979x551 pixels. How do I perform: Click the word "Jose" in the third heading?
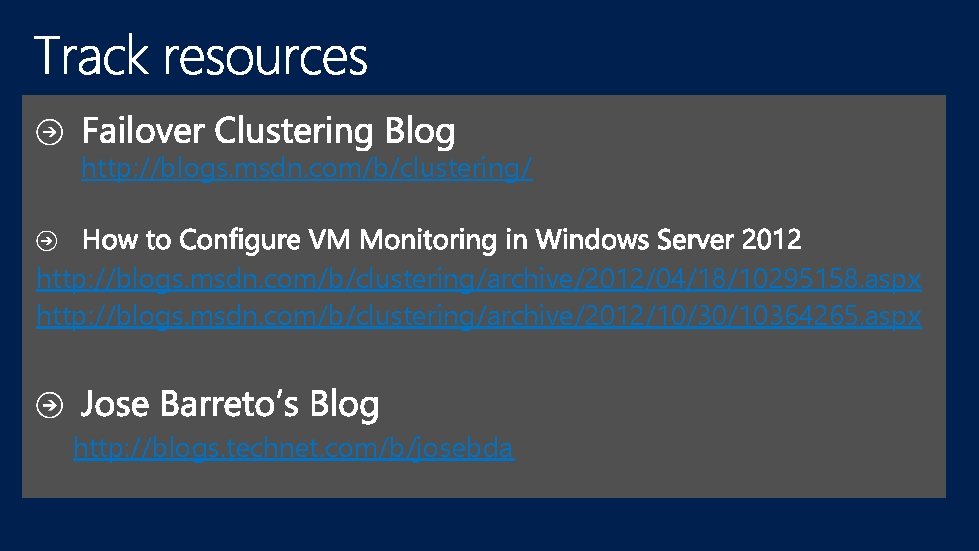point(115,405)
